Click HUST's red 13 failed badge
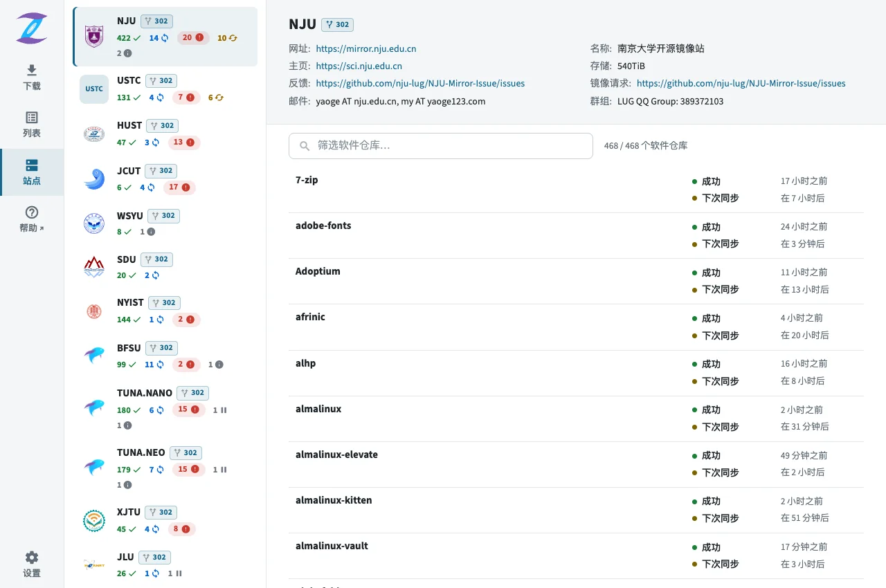 pos(183,143)
